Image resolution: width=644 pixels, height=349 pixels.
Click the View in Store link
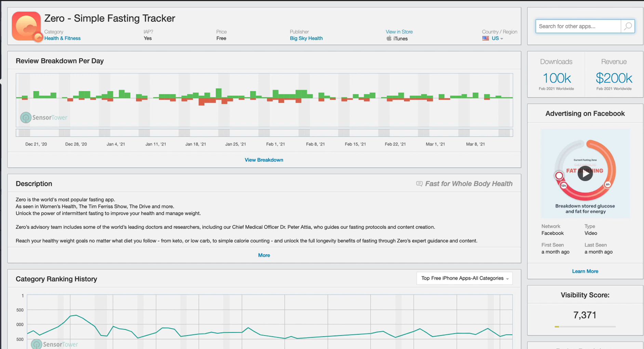pyautogui.click(x=399, y=32)
